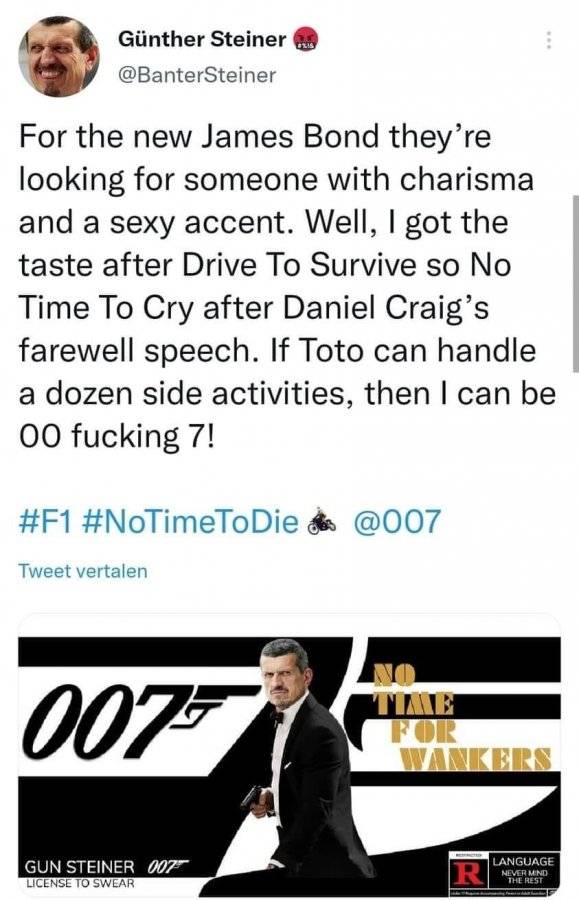Open the #NoTimeToDie hashtag
The height and width of the screenshot is (900, 579).
[191, 522]
